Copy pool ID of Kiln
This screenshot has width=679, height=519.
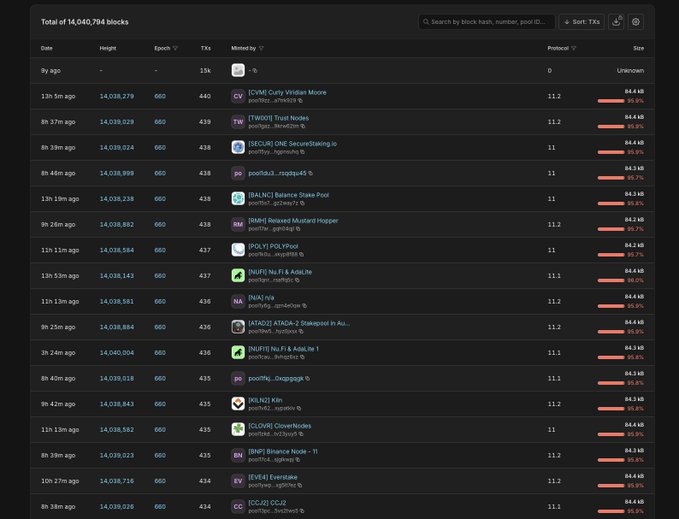click(299, 408)
